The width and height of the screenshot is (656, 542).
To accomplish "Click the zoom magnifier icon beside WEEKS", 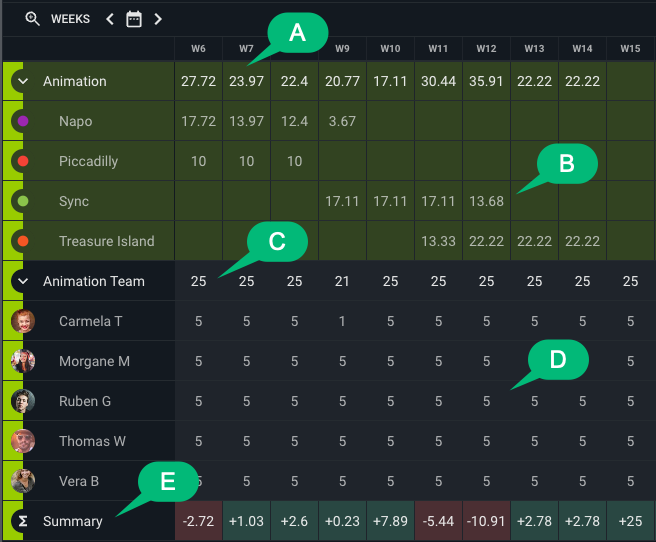I will [x=32, y=18].
